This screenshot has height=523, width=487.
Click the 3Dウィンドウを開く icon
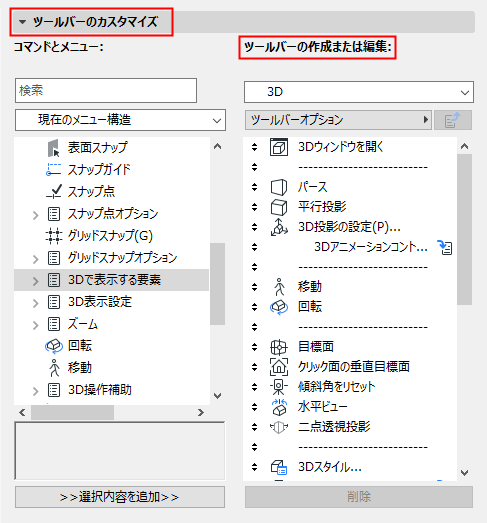(279, 147)
